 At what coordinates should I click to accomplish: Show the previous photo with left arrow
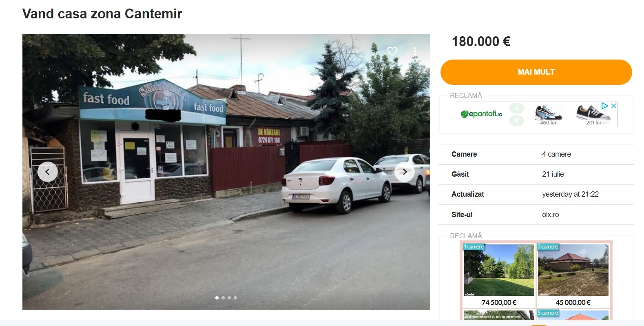point(47,172)
